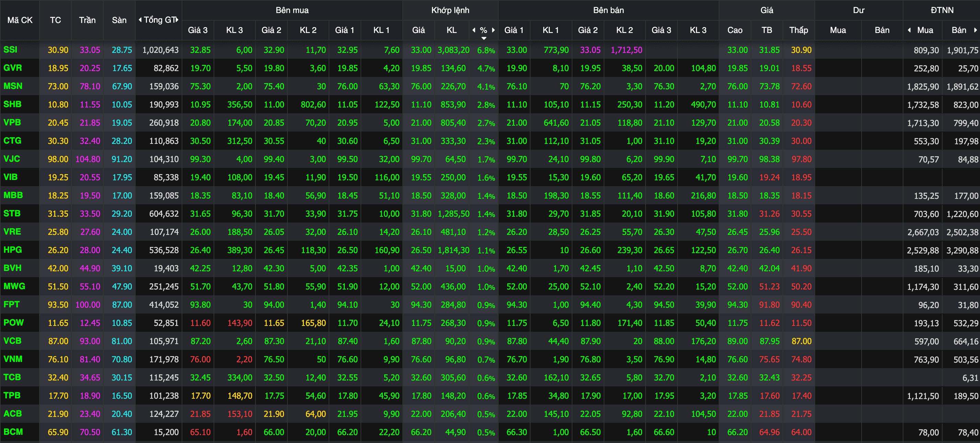Open SHB stock symbol

12,104
